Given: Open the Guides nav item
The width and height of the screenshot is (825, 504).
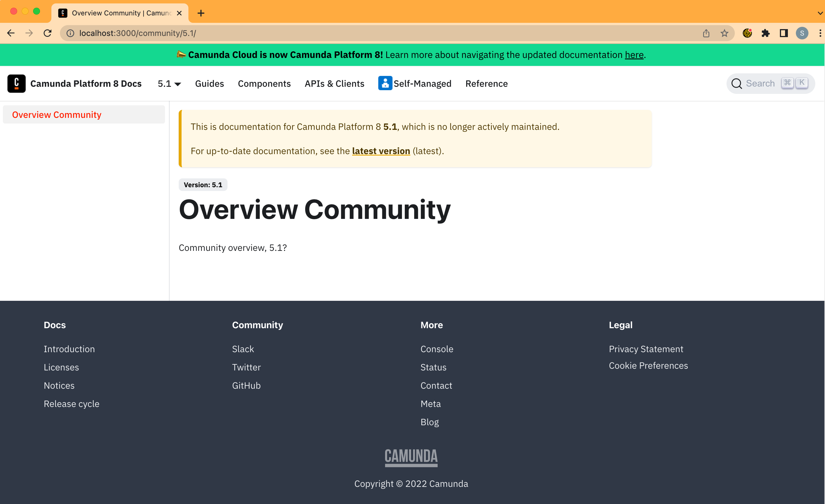Looking at the screenshot, I should coord(209,84).
